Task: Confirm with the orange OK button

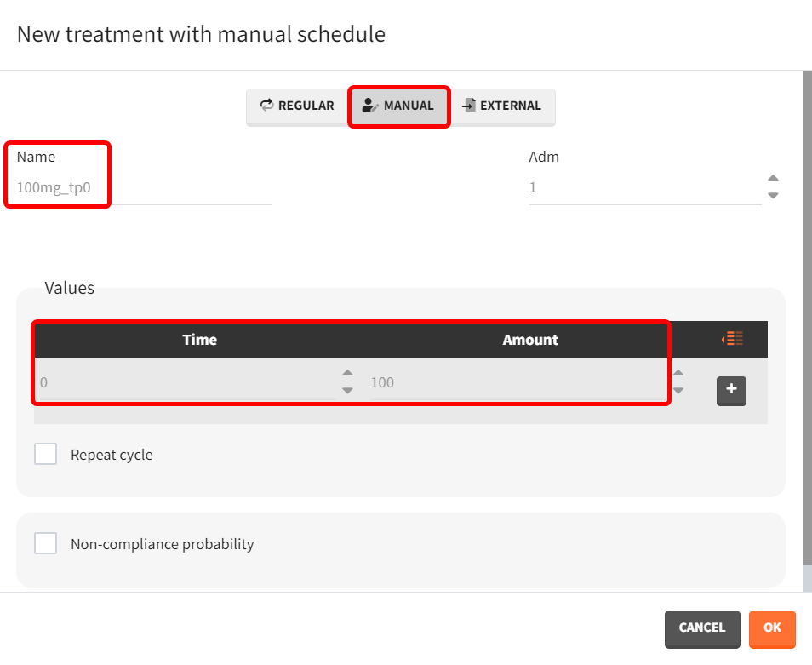Action: coord(772,628)
